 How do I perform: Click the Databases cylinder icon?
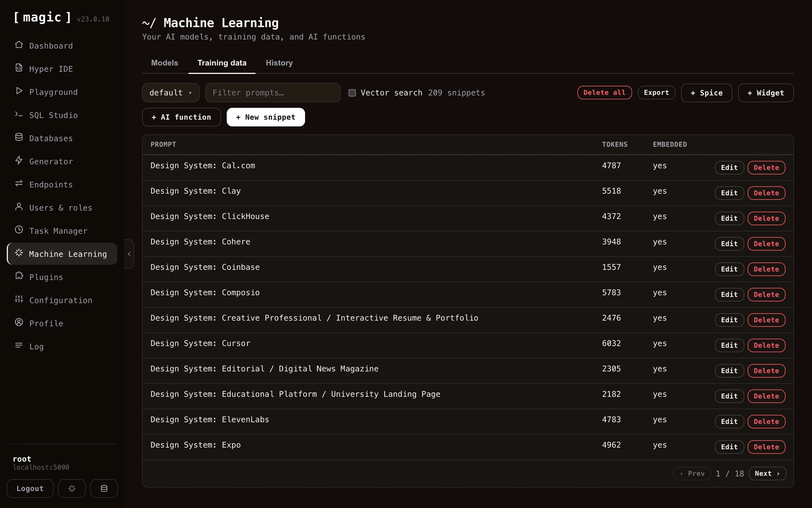[x=19, y=137]
